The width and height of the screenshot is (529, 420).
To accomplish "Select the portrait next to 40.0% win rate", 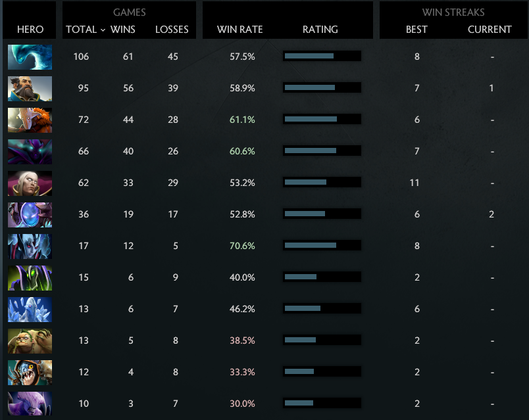I will (x=30, y=277).
